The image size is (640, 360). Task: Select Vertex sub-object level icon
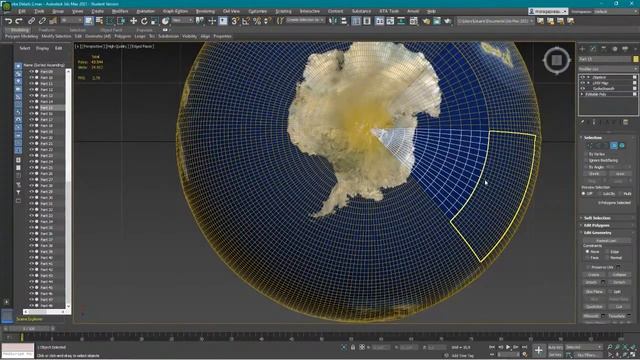589,145
